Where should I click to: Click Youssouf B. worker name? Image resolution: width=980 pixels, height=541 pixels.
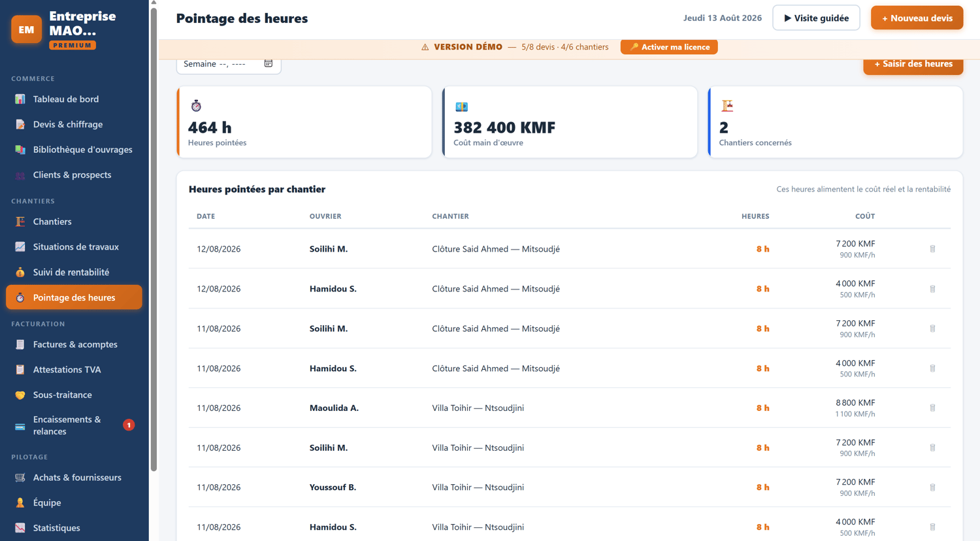click(333, 487)
